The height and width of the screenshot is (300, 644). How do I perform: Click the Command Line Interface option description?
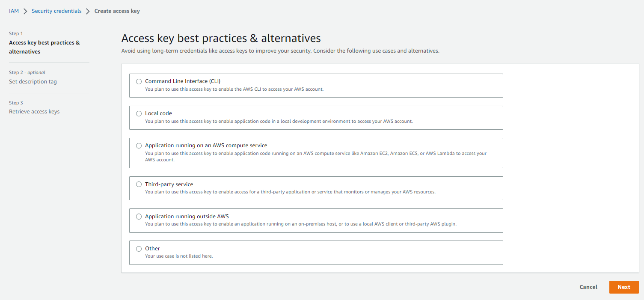(234, 89)
